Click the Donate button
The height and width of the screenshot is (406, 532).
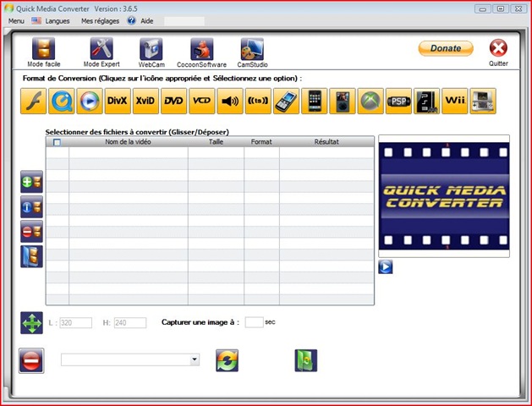coord(446,48)
